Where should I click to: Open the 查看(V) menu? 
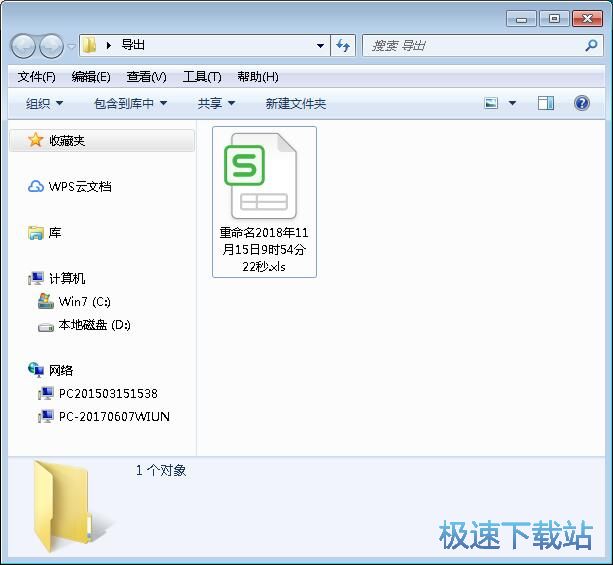pyautogui.click(x=147, y=77)
